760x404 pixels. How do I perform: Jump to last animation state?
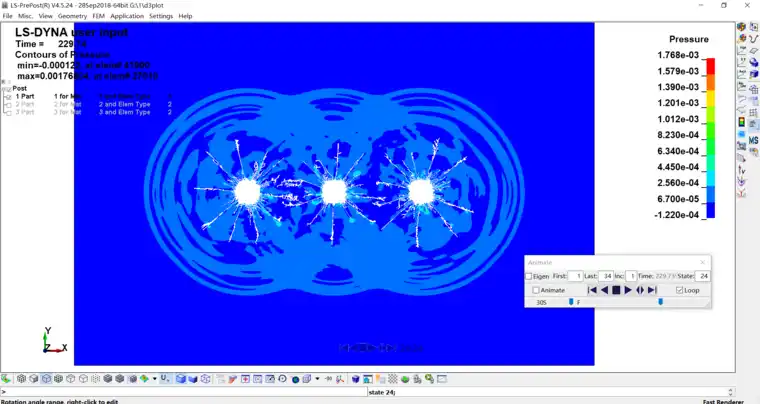[652, 290]
